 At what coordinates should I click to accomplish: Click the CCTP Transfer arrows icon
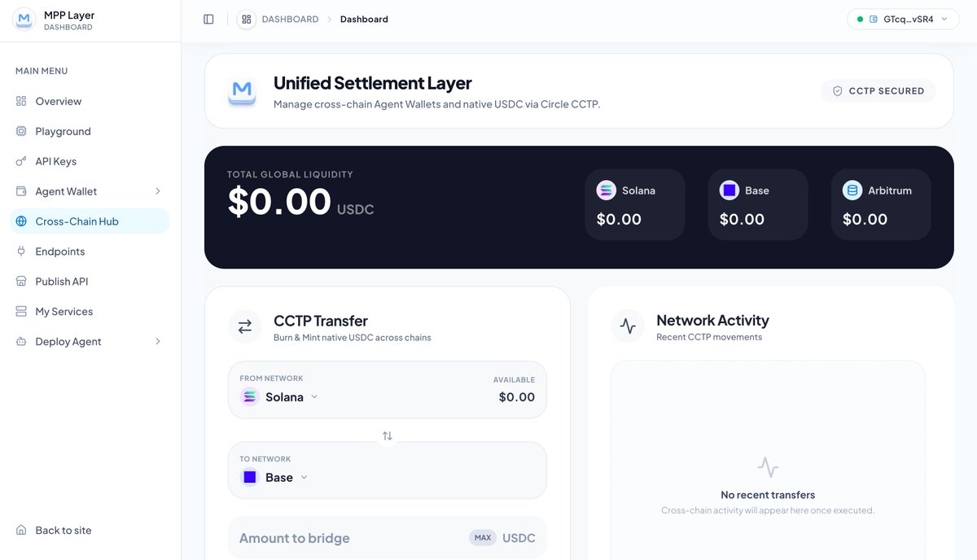coord(245,326)
